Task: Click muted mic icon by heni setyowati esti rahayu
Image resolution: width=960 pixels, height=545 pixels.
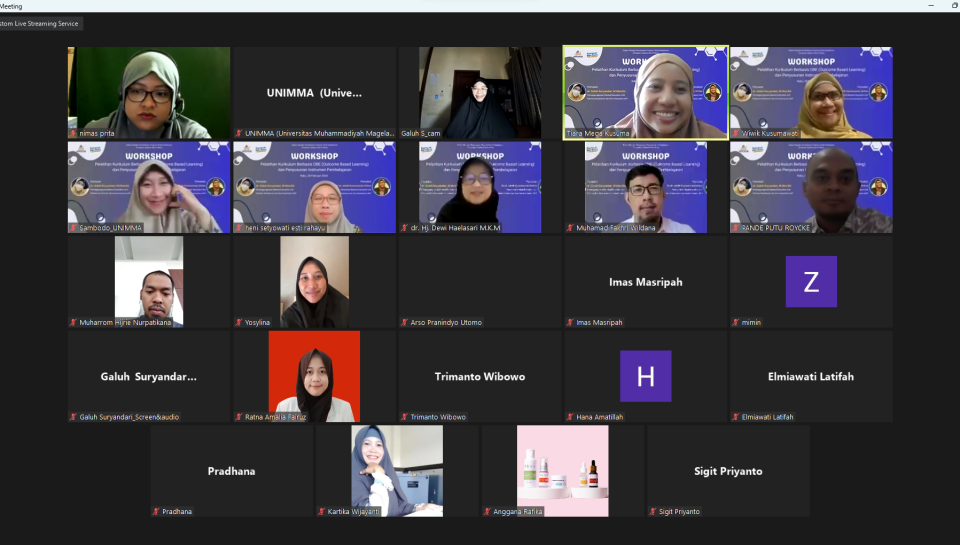Action: click(x=239, y=228)
